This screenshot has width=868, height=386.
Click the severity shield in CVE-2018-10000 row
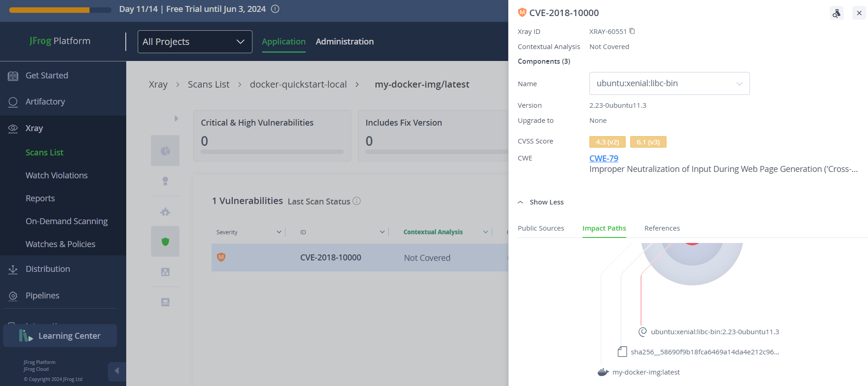click(221, 257)
